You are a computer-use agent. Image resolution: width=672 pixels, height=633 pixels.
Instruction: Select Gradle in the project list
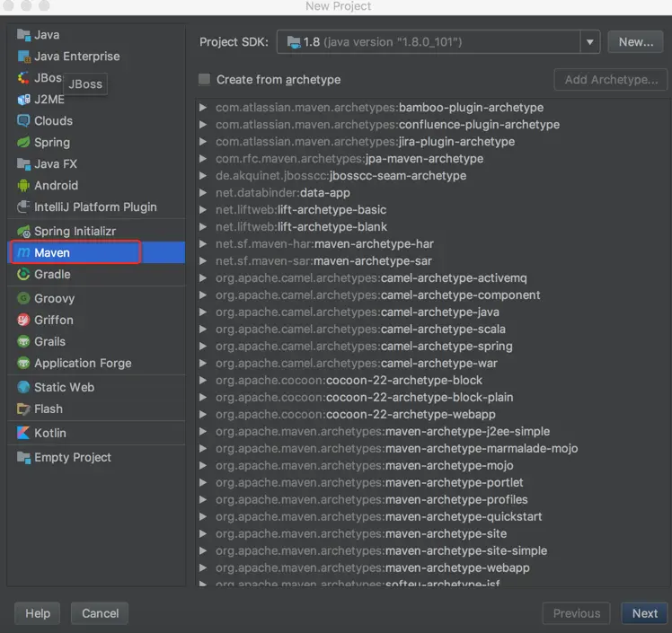click(x=52, y=274)
